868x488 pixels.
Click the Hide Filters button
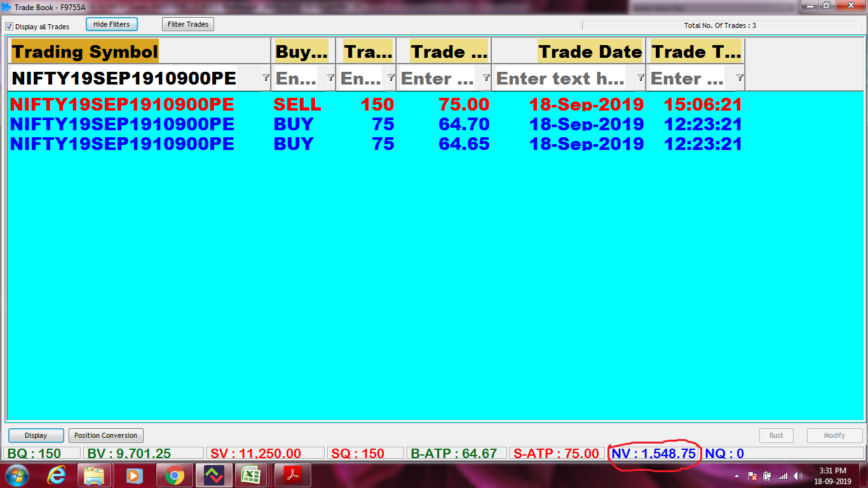pos(111,24)
